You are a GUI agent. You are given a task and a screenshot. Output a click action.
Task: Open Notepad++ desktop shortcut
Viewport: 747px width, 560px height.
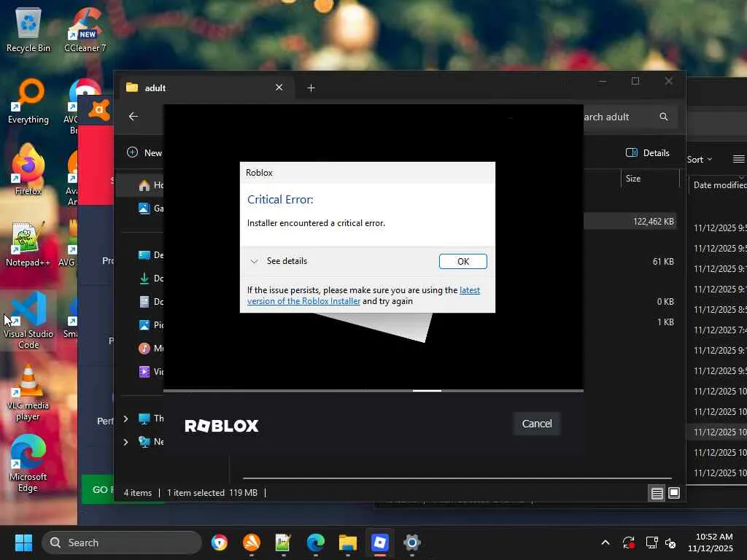point(28,245)
